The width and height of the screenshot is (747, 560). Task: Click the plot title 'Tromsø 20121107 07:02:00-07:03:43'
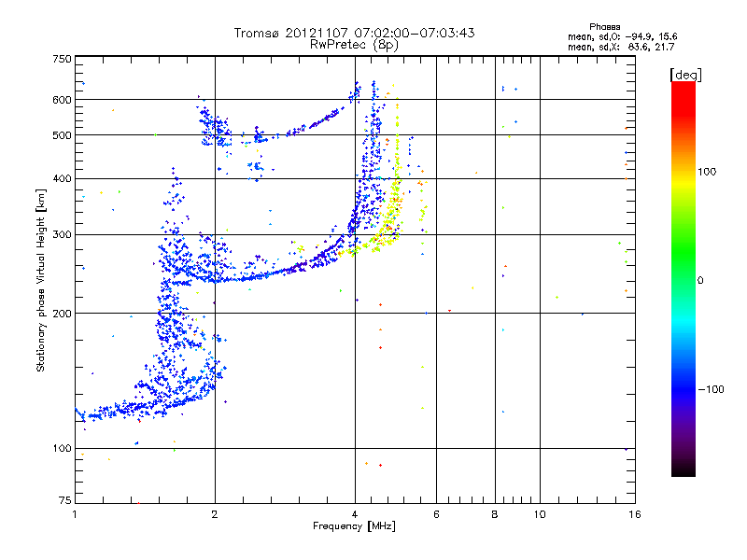(x=354, y=33)
